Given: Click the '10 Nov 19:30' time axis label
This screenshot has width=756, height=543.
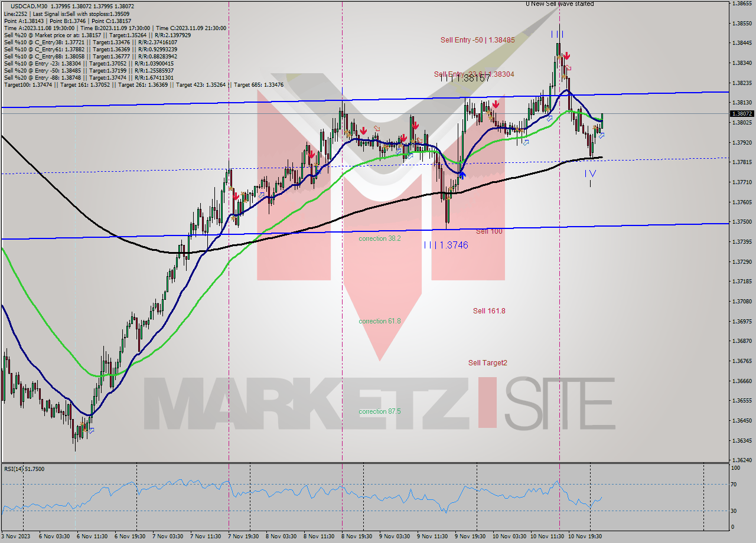Looking at the screenshot, I should coord(586,537).
